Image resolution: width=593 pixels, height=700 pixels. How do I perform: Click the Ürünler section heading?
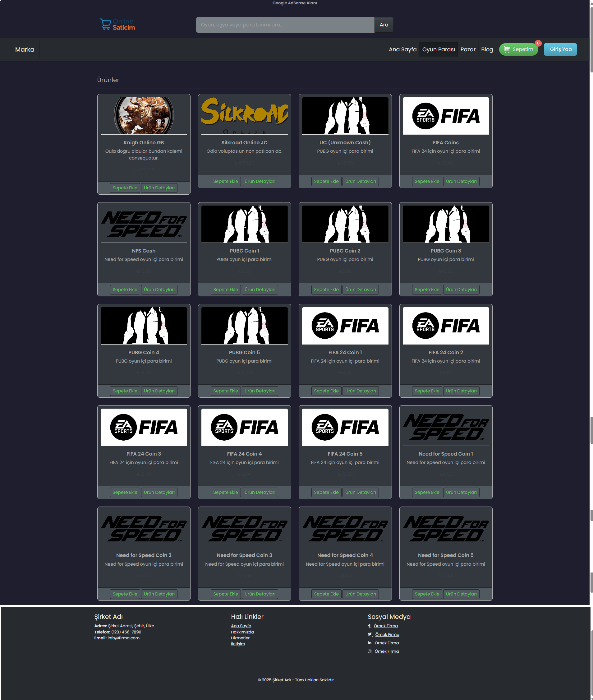[108, 80]
